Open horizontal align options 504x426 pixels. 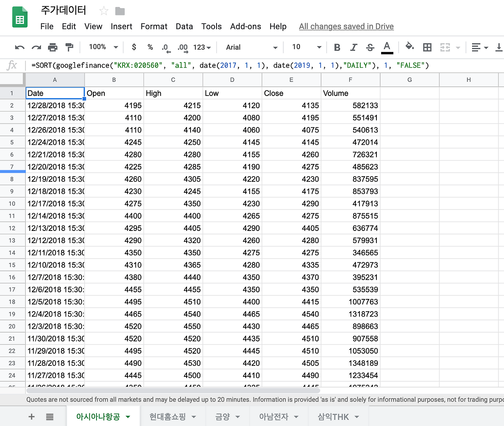[x=480, y=48]
